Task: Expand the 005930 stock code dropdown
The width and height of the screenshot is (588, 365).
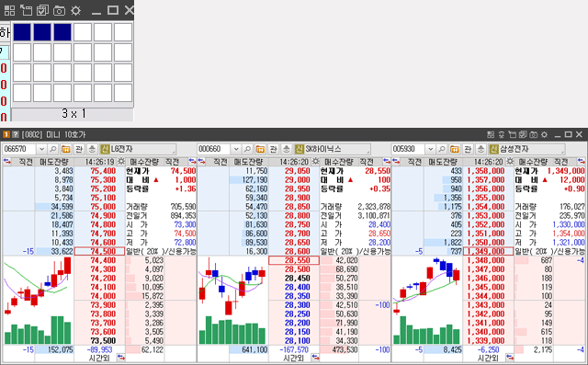Action: [x=431, y=149]
